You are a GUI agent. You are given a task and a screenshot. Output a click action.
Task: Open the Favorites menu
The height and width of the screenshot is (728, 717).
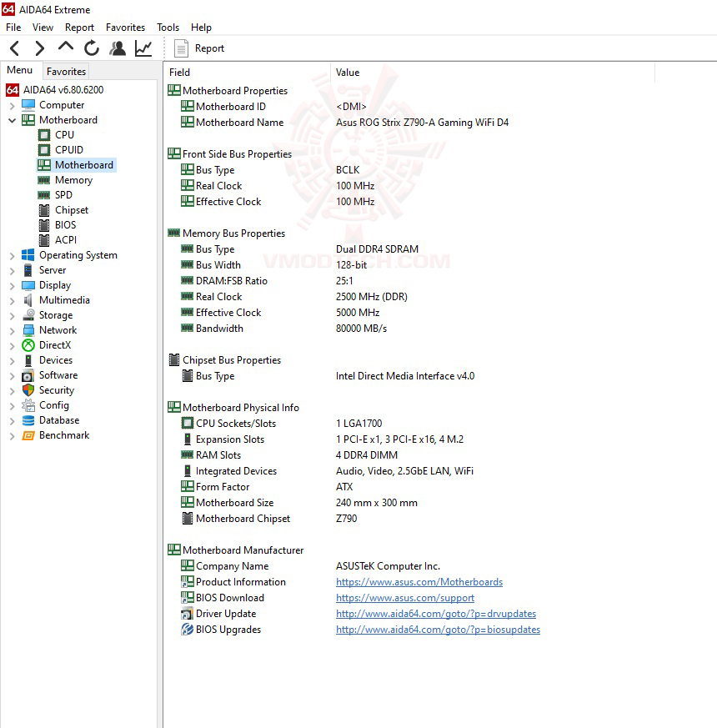point(125,28)
